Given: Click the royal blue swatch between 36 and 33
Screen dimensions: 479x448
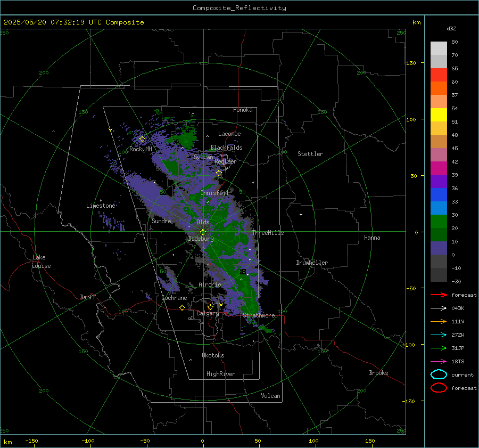Looking at the screenshot, I should [x=439, y=195].
